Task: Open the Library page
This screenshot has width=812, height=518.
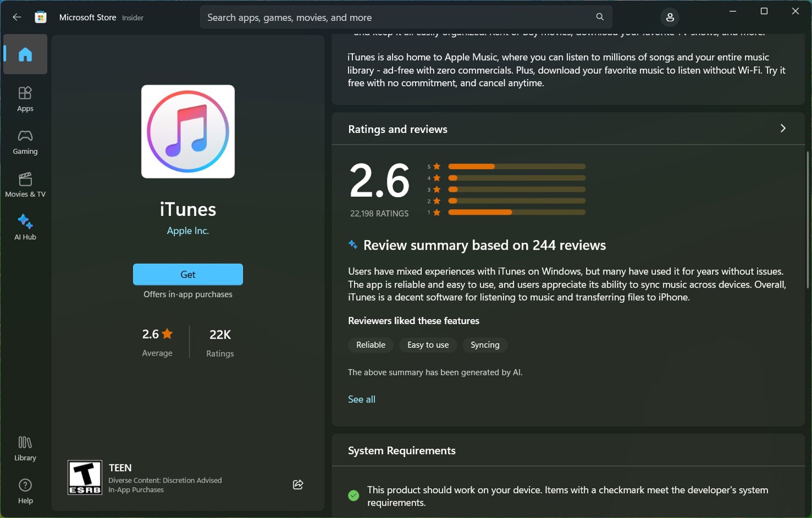Action: point(25,449)
